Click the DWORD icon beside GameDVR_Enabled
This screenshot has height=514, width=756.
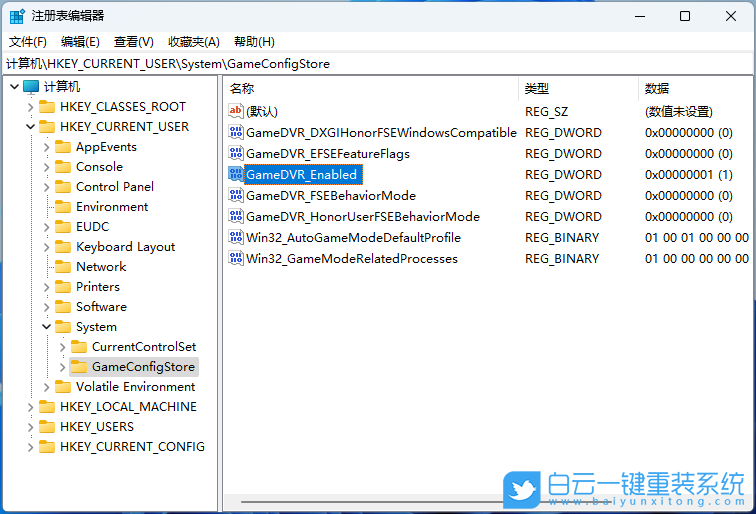point(236,174)
